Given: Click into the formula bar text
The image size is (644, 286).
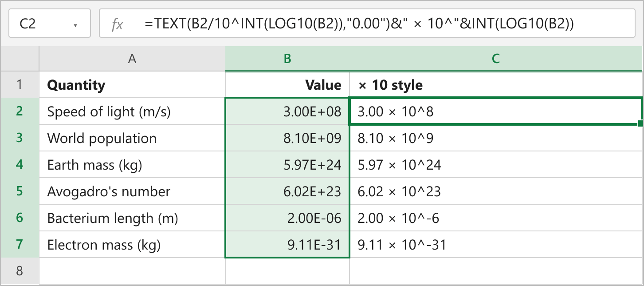Looking at the screenshot, I should coord(359,24).
